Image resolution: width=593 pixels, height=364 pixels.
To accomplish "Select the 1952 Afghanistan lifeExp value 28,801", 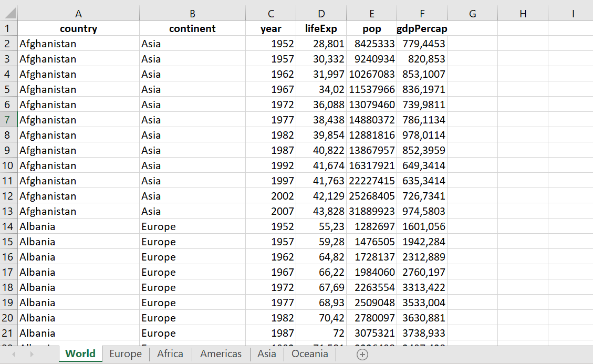I will (x=321, y=44).
